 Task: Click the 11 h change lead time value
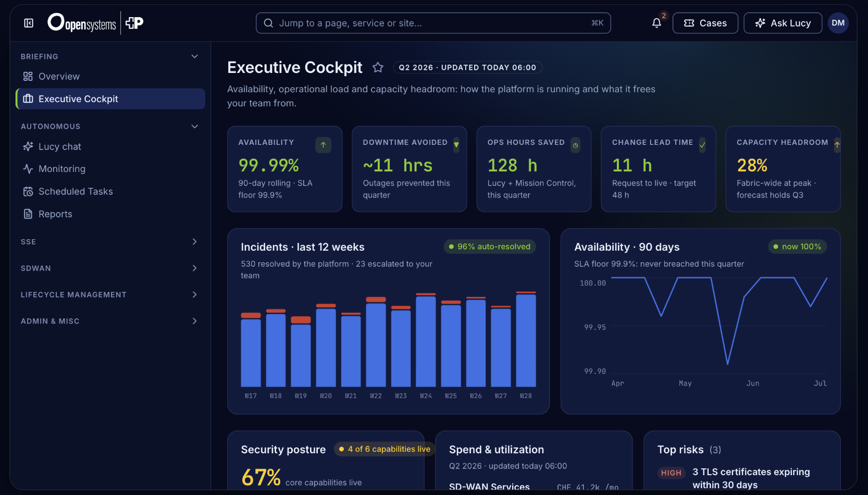632,165
